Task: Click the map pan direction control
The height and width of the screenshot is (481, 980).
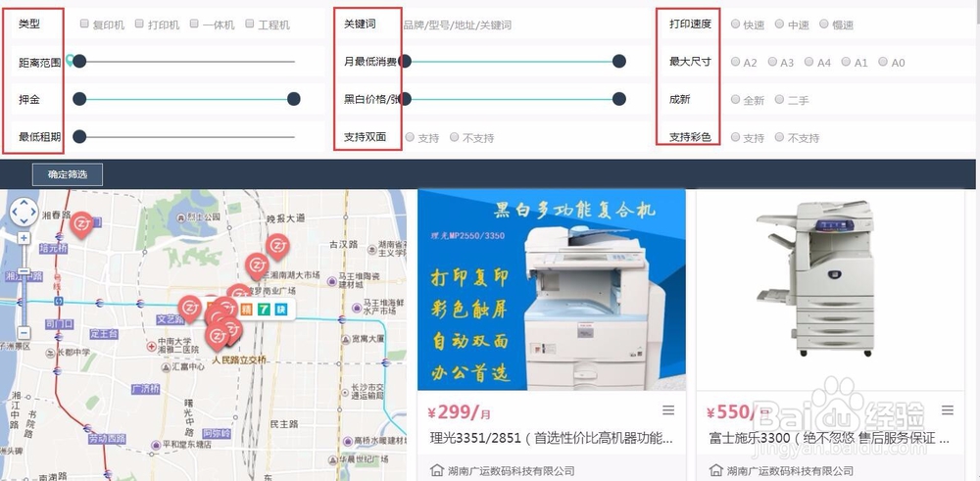Action: pos(24,213)
